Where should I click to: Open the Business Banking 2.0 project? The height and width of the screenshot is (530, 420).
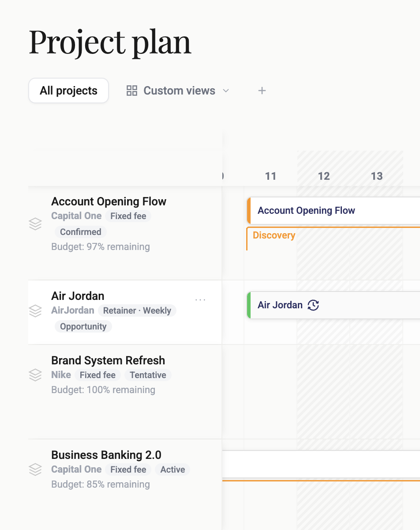point(106,455)
